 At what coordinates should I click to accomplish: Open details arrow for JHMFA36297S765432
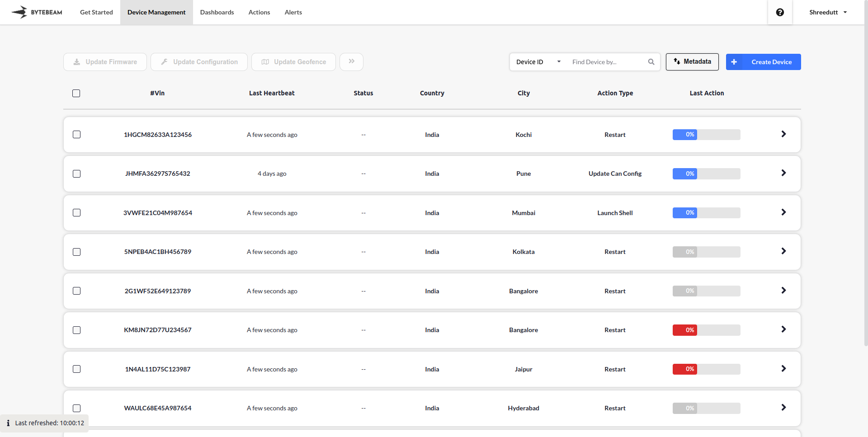(783, 173)
